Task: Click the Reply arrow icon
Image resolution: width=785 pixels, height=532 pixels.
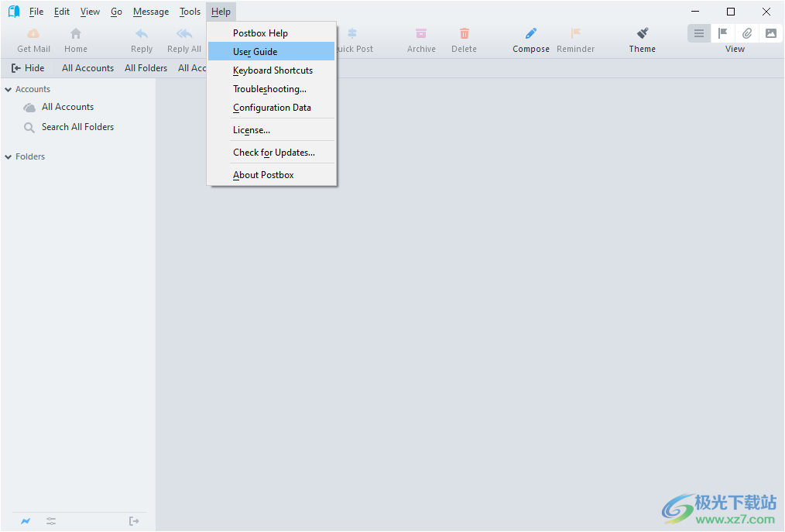Action: click(x=142, y=33)
